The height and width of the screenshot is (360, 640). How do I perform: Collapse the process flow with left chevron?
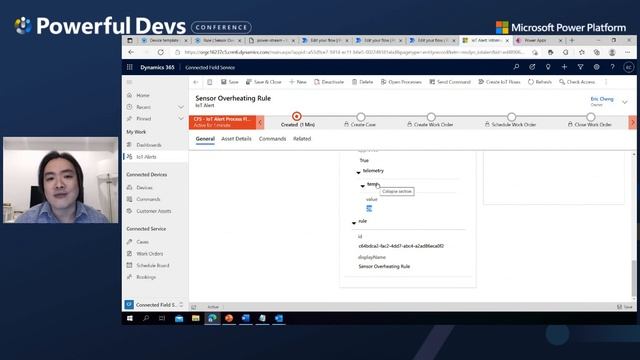pyautogui.click(x=260, y=122)
